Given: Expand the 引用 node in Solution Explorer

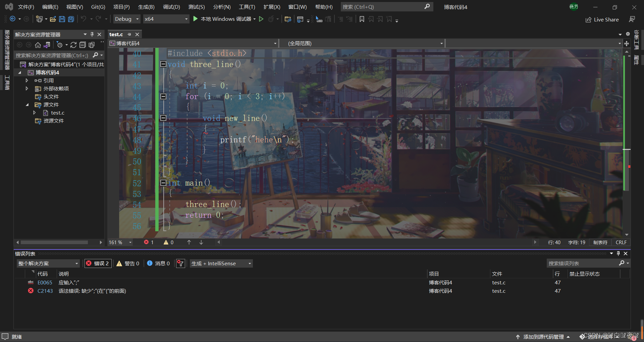Looking at the screenshot, I should 27,80.
